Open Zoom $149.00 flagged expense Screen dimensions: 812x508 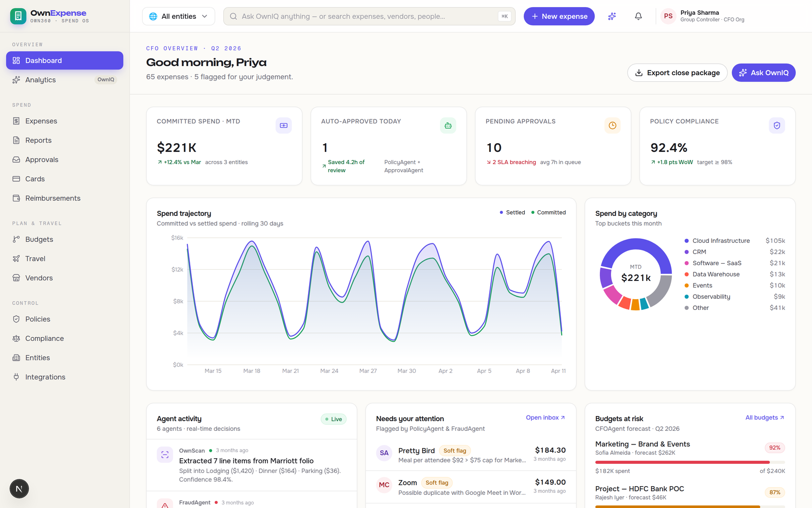tap(471, 487)
